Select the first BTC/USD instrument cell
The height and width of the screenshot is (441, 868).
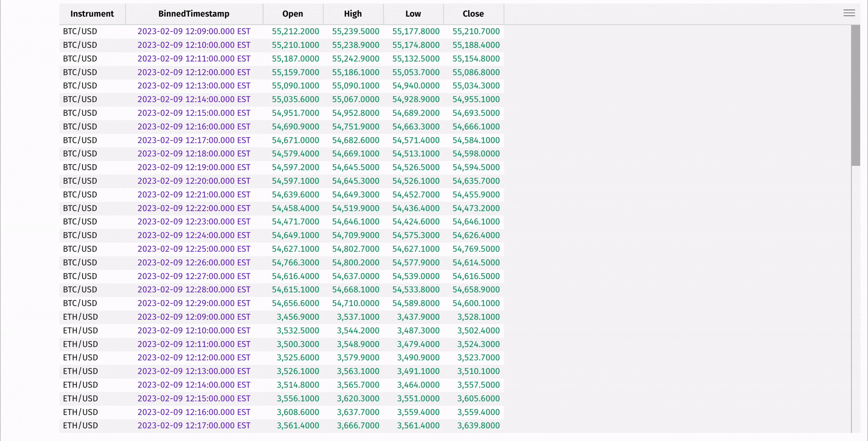point(80,31)
